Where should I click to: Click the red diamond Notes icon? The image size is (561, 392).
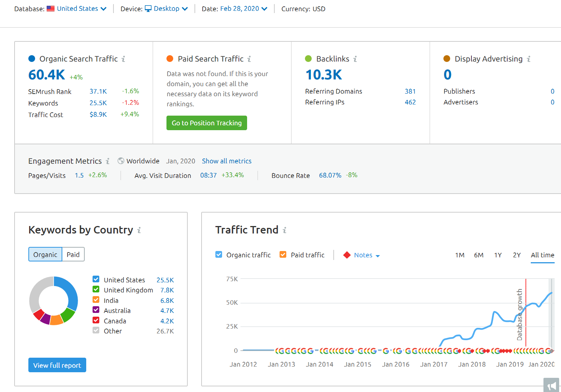(x=347, y=255)
